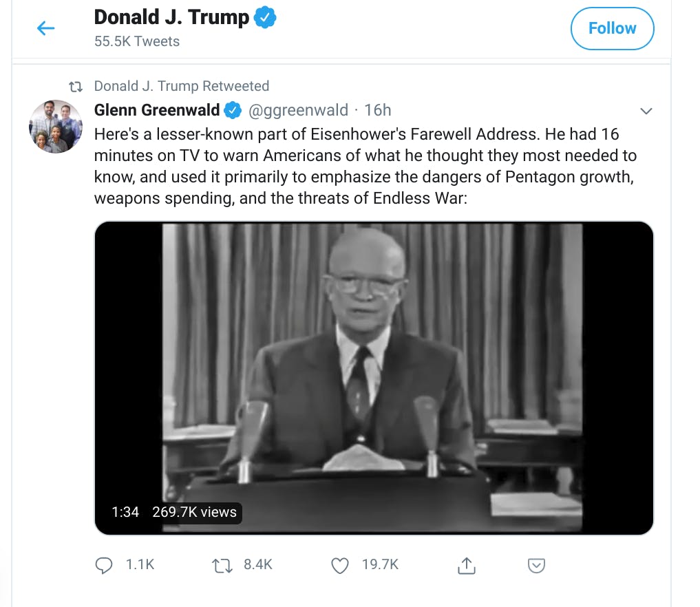Like the tweet with the heart icon

coord(340,565)
